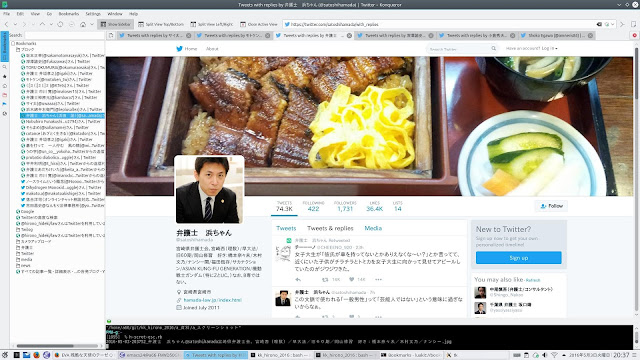Image resolution: width=640 pixels, height=360 pixels.
Task: Switch to the Media tab
Action: (373, 228)
